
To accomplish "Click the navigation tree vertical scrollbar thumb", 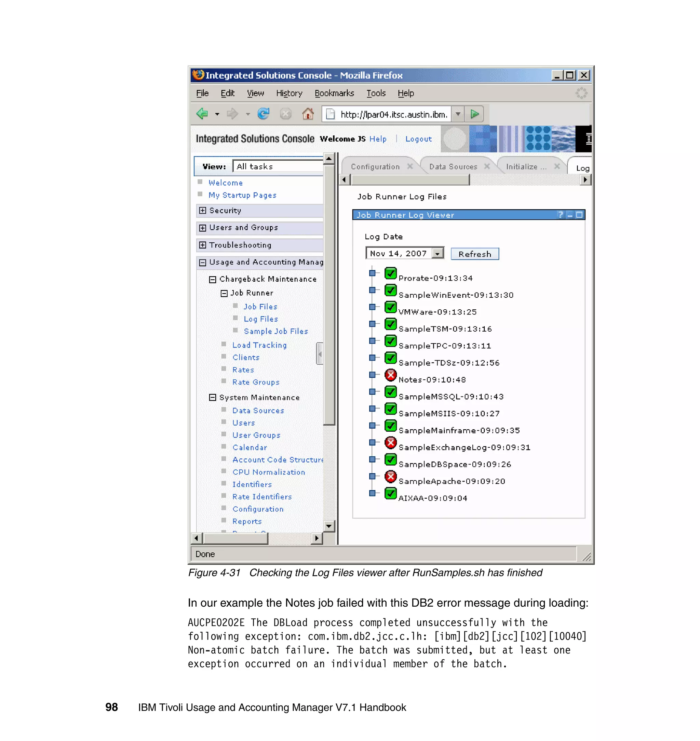I will point(329,295).
